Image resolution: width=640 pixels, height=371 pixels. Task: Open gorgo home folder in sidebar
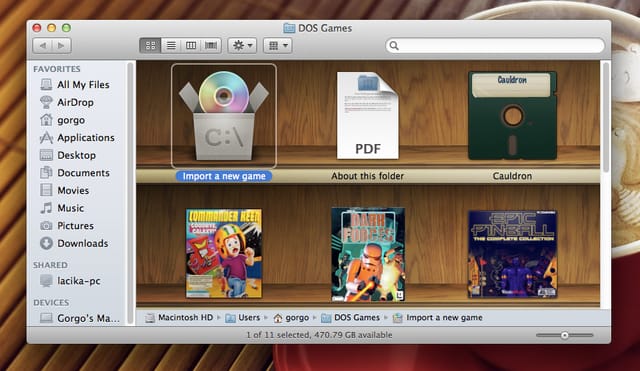tap(63, 120)
